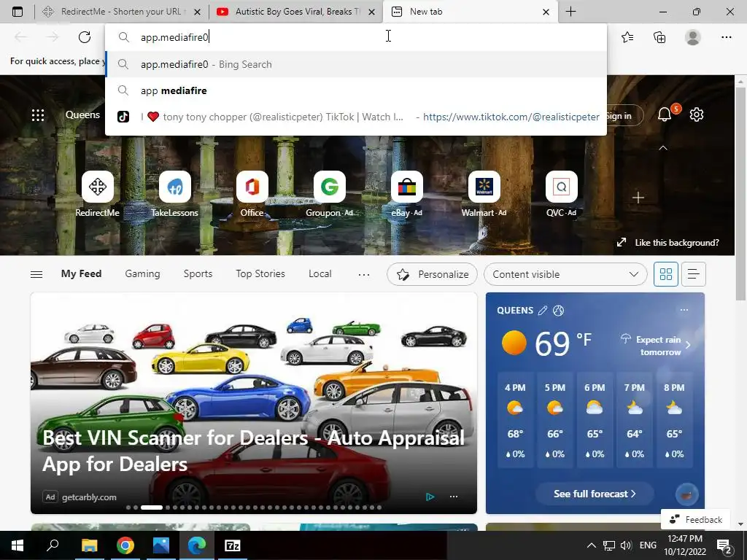Click the getcarbly.com ad source text
Image resolution: width=747 pixels, height=560 pixels.
click(x=89, y=497)
